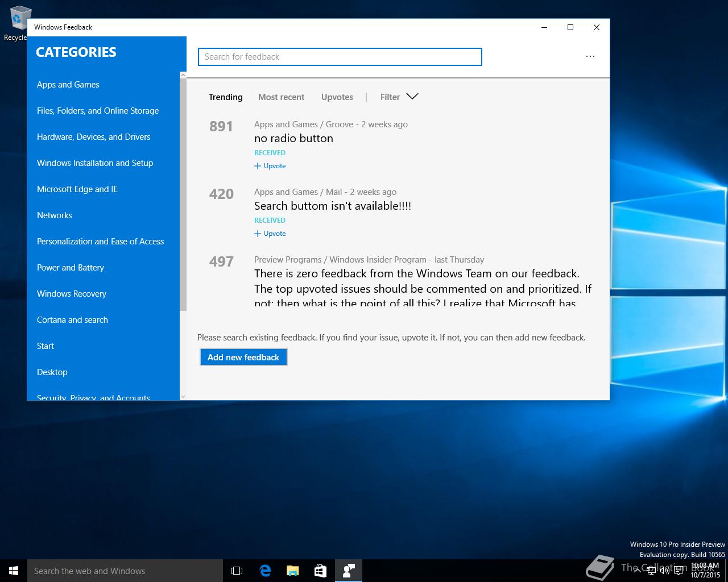Click the Windows Feedback taskbar icon
Screen dimensions: 728x582
pos(349,571)
